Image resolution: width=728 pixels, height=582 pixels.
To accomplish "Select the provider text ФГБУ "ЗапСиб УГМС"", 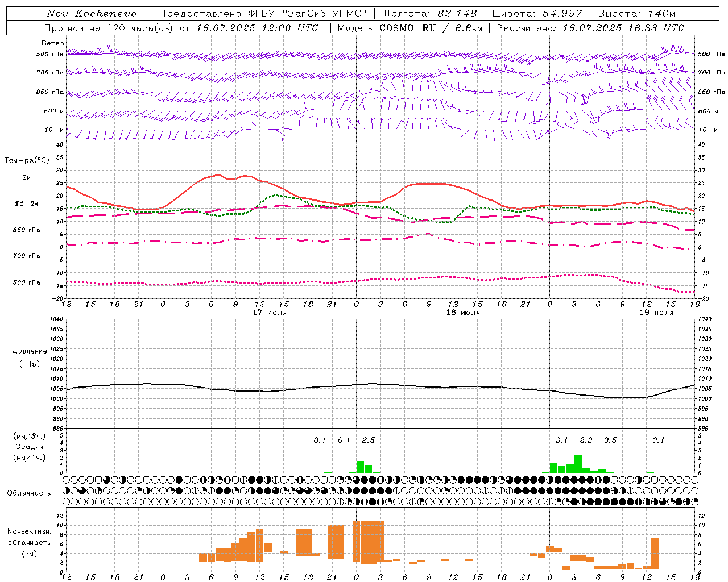I will point(308,14).
